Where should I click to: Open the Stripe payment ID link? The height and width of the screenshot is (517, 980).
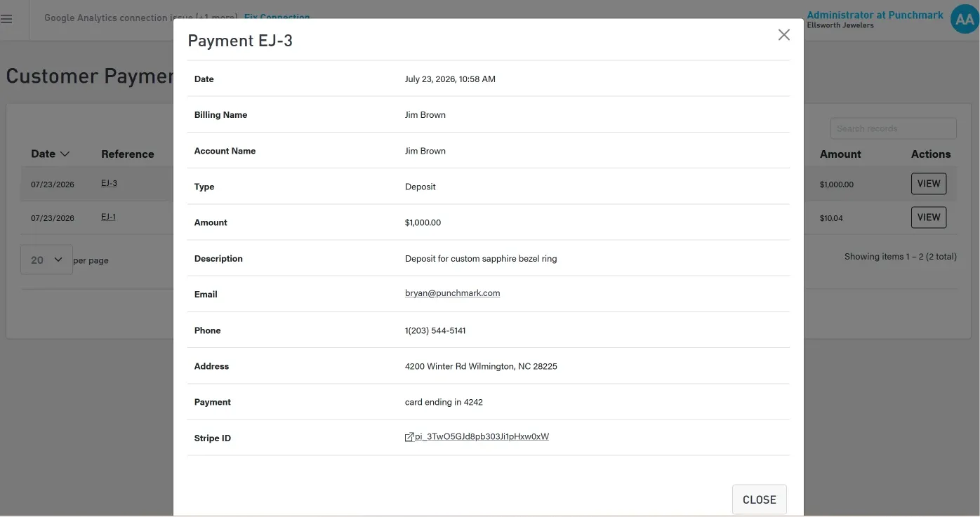482,436
